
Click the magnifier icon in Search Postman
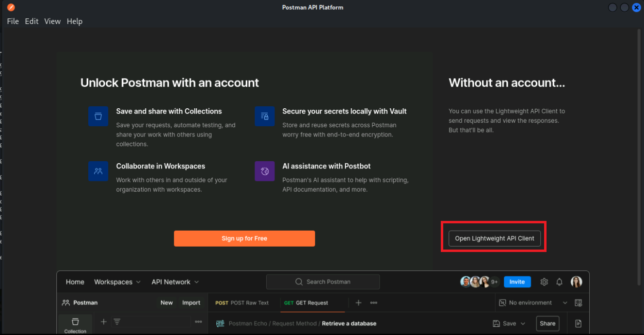coord(299,282)
